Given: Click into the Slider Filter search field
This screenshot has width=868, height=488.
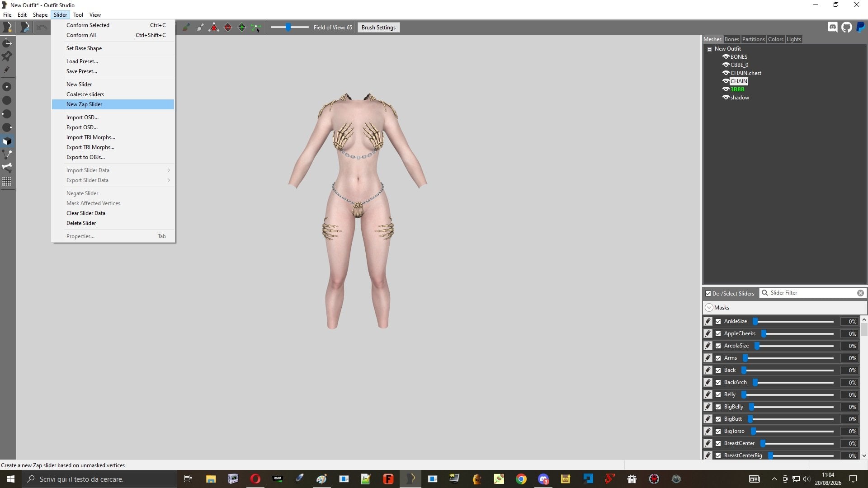Looking at the screenshot, I should (x=812, y=293).
